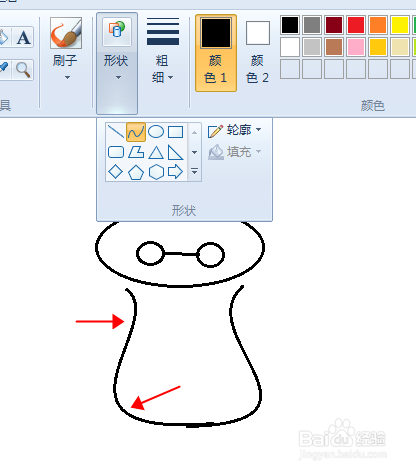Choose the Hexagon shape
The height and width of the screenshot is (472, 416).
point(156,172)
